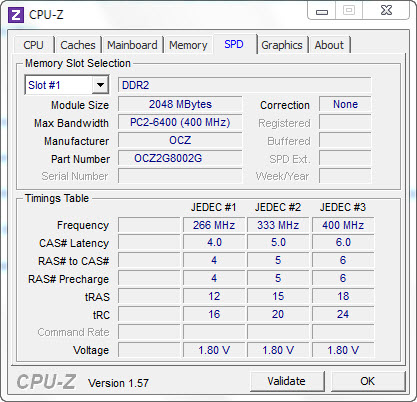Select the SPD tab
The width and height of the screenshot is (417, 402).
point(234,44)
